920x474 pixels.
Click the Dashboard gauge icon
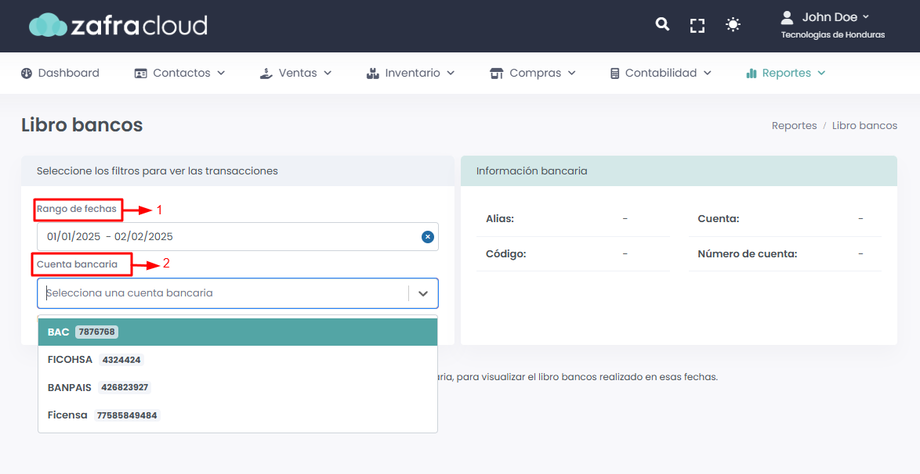point(26,73)
